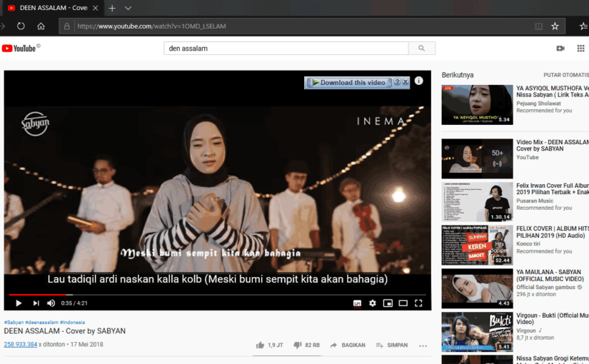Play the video

click(x=19, y=303)
